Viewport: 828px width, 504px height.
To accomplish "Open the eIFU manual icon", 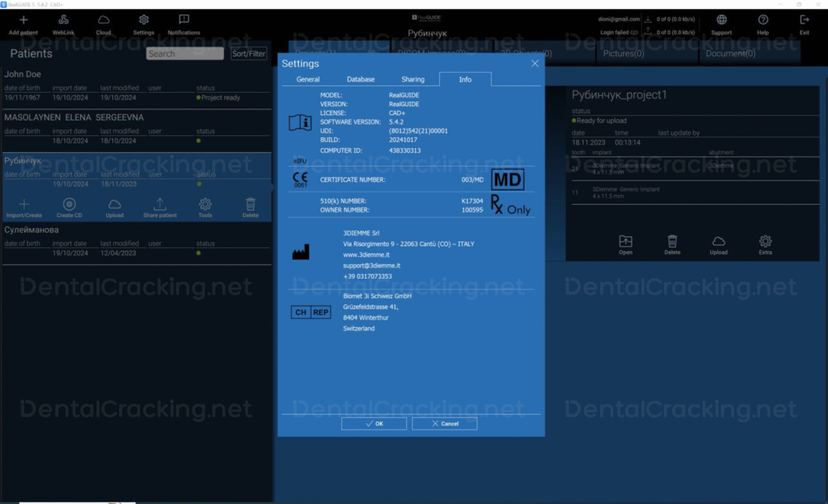I will tap(300, 123).
